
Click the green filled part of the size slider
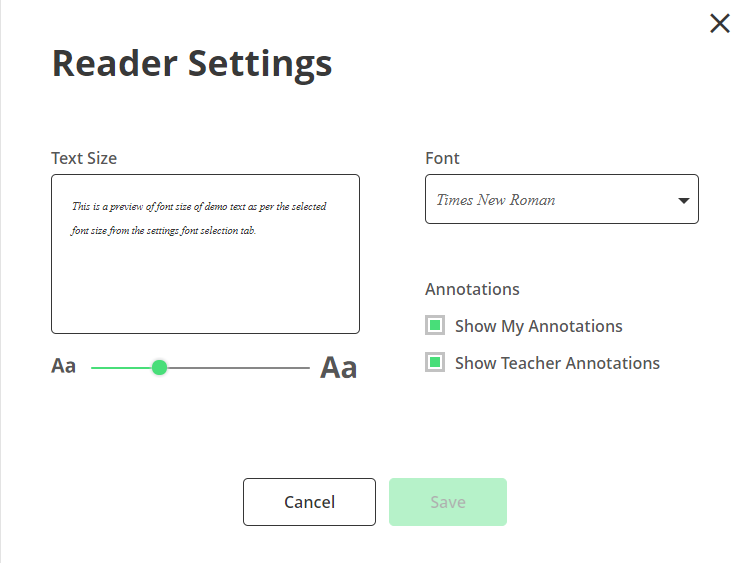(x=120, y=368)
